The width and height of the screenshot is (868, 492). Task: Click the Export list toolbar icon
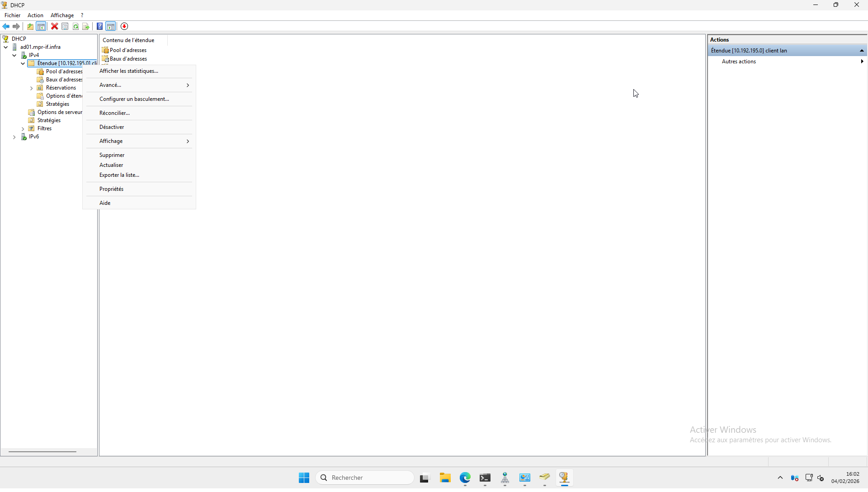[x=86, y=26]
